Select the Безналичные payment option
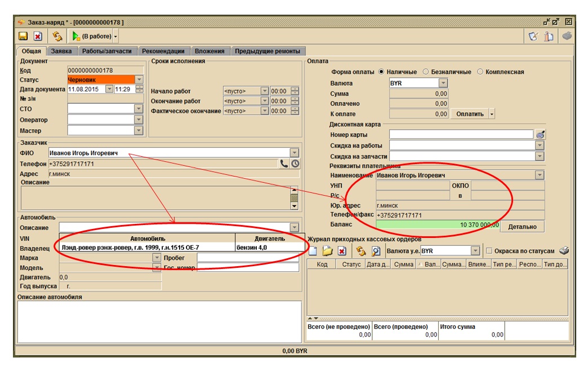This screenshot has height=375, width=588. [426, 72]
